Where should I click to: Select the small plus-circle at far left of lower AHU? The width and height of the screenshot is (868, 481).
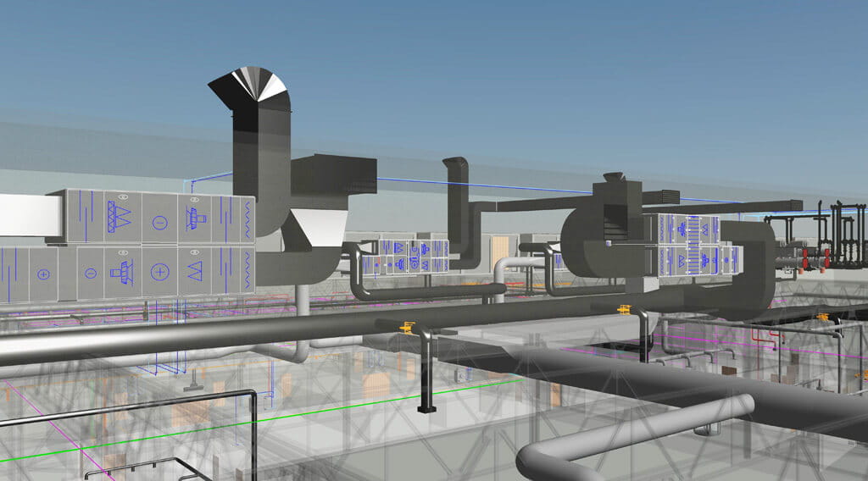click(x=43, y=274)
